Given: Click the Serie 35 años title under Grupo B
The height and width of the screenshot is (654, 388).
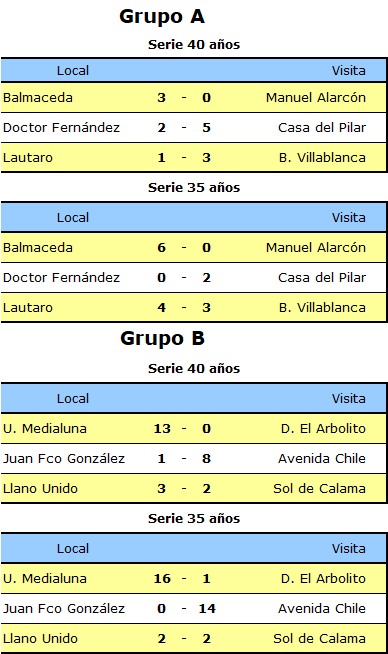Looking at the screenshot, I should pos(194,519).
